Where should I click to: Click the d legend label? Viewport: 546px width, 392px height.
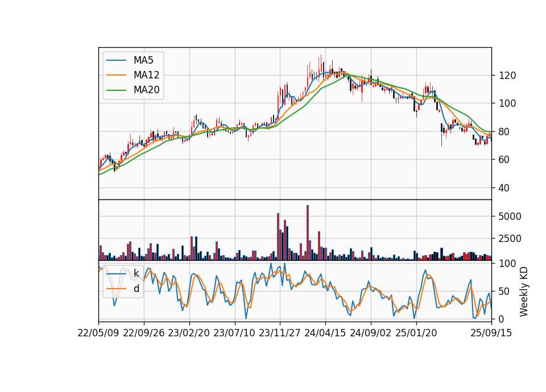click(136, 289)
